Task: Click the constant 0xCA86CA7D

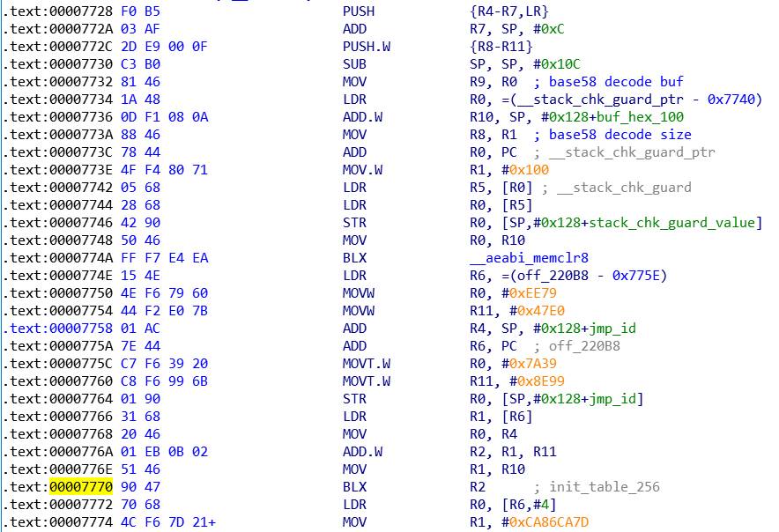Action: [549, 522]
